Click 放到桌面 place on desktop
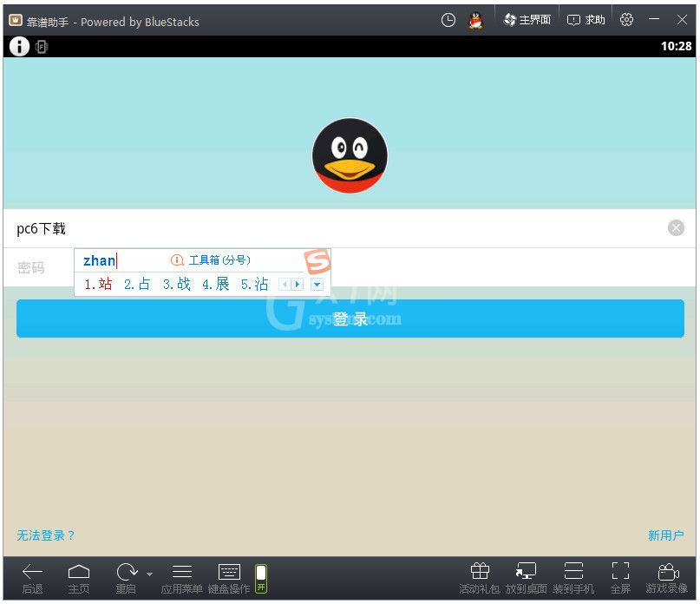This screenshot has width=700, height=604. pos(526,579)
